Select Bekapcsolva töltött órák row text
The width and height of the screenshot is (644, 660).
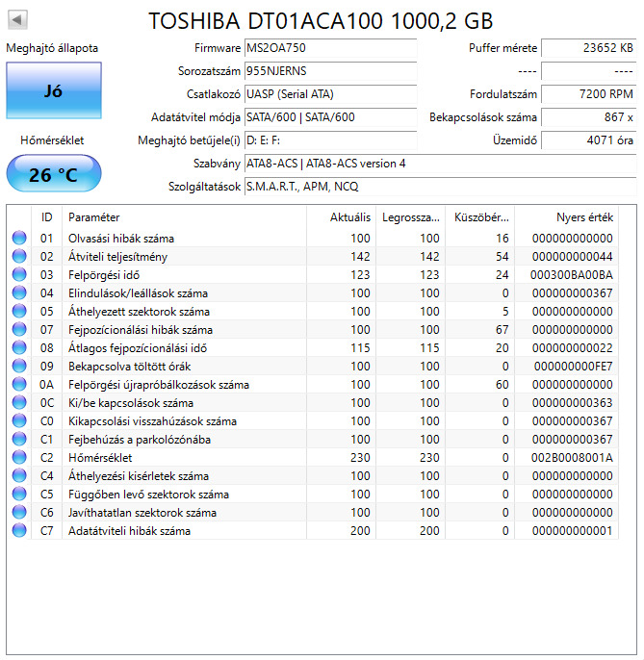(x=130, y=367)
